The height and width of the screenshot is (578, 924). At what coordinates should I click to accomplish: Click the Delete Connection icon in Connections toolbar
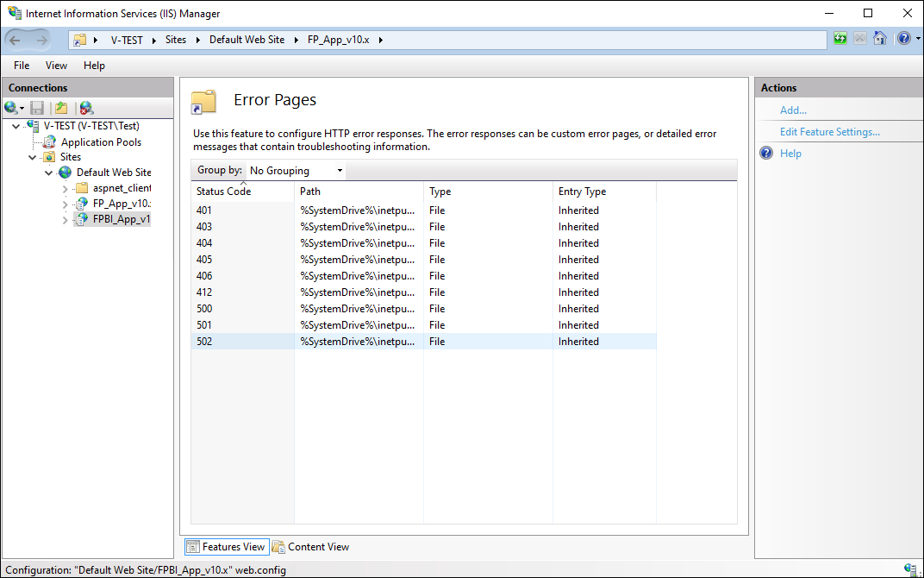pyautogui.click(x=86, y=108)
